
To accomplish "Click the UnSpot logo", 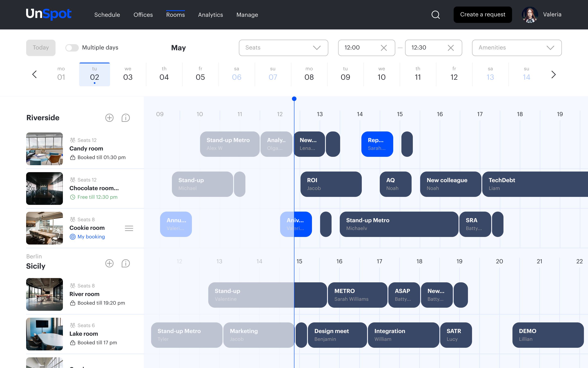I will [x=49, y=14].
